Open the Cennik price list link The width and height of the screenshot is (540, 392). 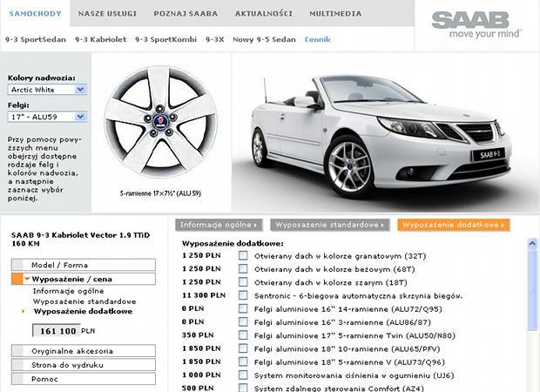coord(318,39)
